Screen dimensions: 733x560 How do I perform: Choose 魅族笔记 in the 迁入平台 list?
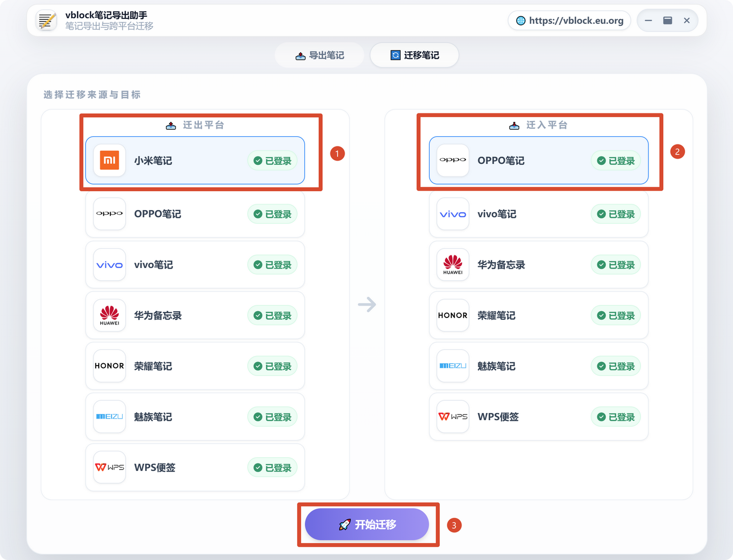pos(539,366)
